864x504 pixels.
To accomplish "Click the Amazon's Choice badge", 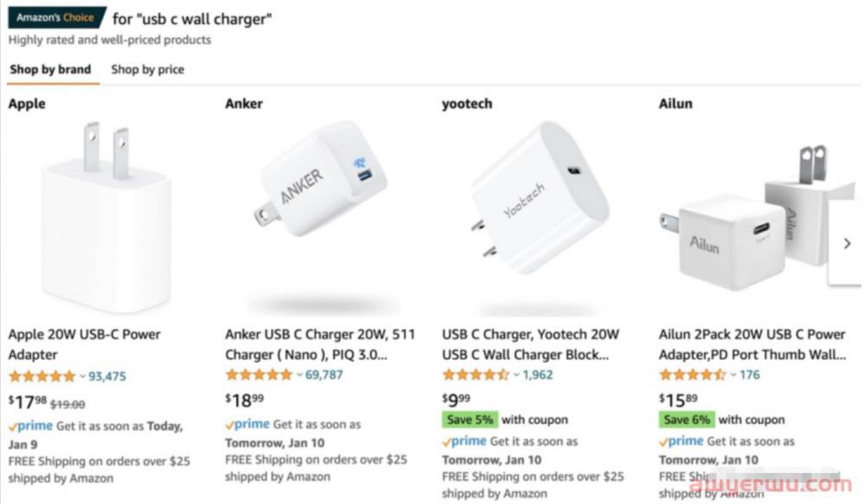I will (x=55, y=17).
